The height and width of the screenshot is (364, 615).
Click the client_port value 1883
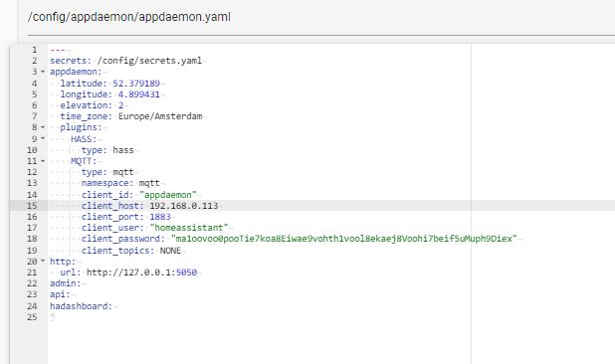160,217
